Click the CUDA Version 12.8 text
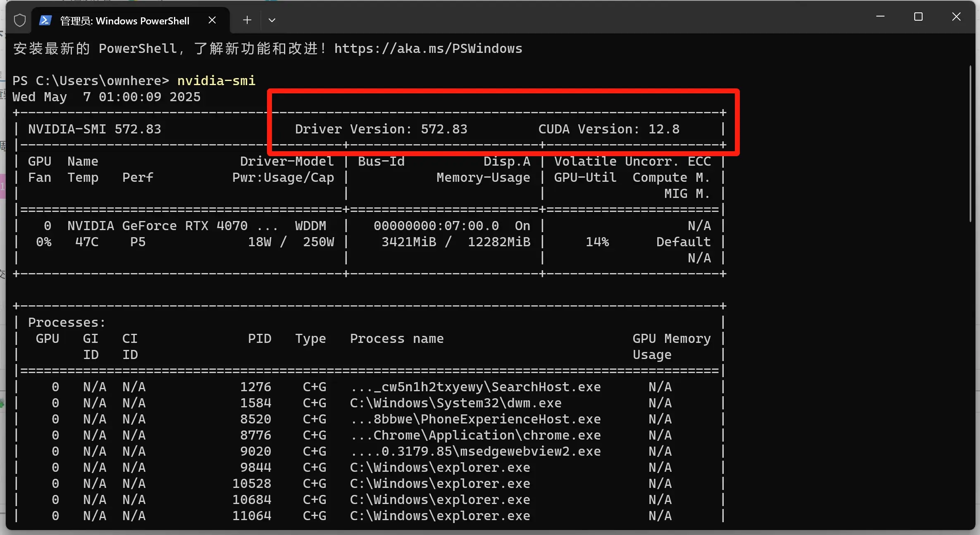The width and height of the screenshot is (980, 535). pyautogui.click(x=608, y=129)
